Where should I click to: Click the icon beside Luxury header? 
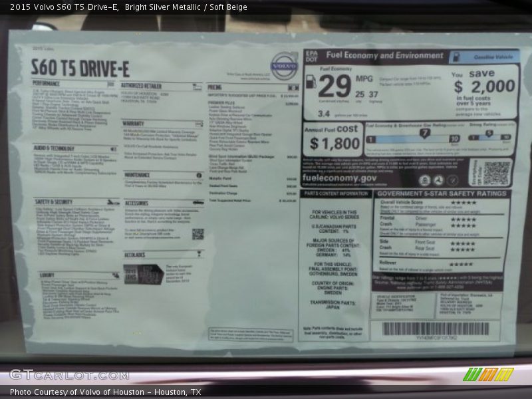(x=116, y=275)
